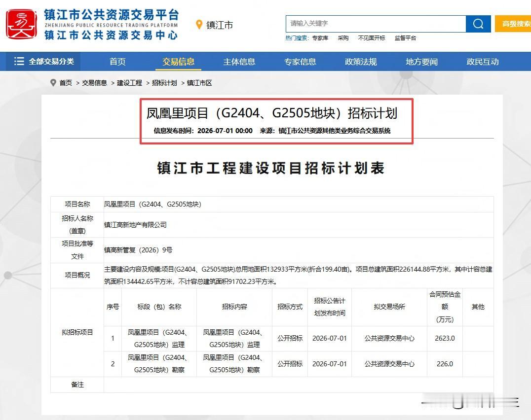Click the 项目概况 description text
531x420 pixels.
point(298,275)
